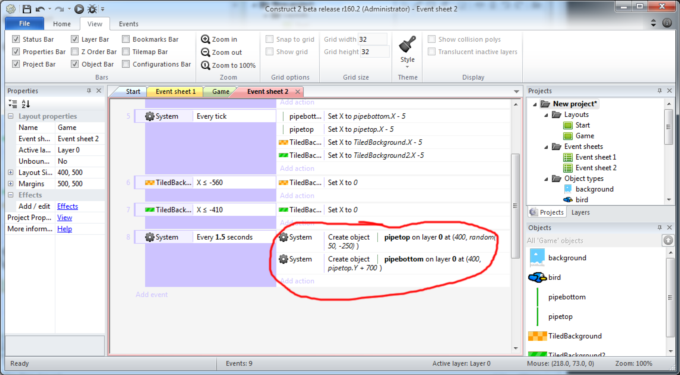The height and width of the screenshot is (375, 680).
Task: Select the TiledBackground object icon
Action: coord(537,336)
